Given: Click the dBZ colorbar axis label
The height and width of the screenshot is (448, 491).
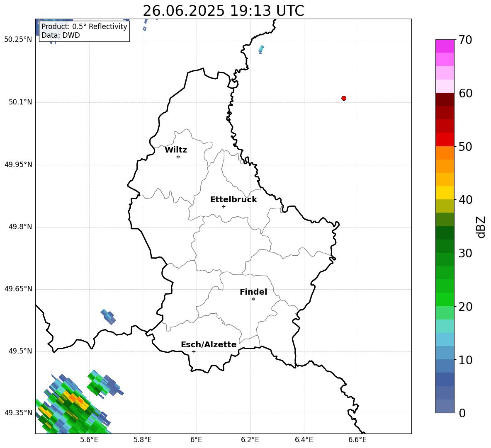Looking at the screenshot, I should pyautogui.click(x=481, y=227).
